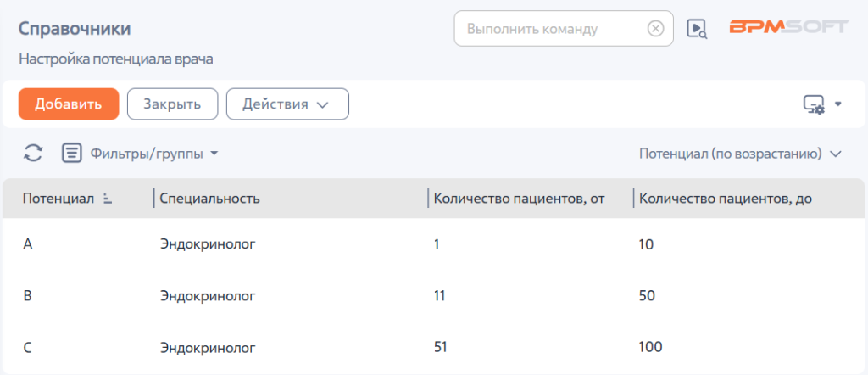Click the Добавить button
The image size is (868, 375).
click(69, 104)
